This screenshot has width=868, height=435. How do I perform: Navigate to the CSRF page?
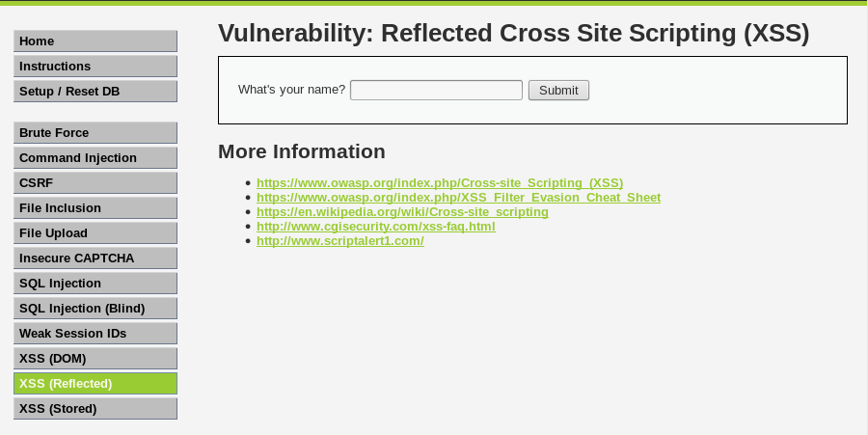point(95,183)
